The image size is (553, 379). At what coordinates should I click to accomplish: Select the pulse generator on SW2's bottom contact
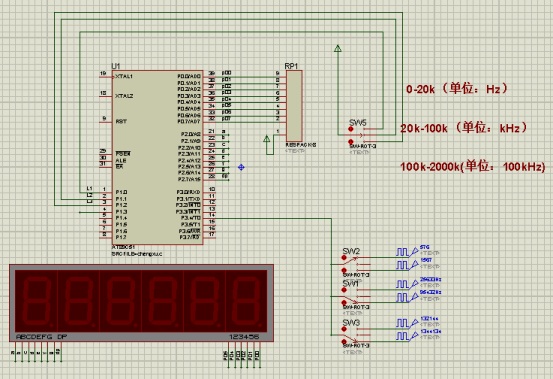point(406,265)
